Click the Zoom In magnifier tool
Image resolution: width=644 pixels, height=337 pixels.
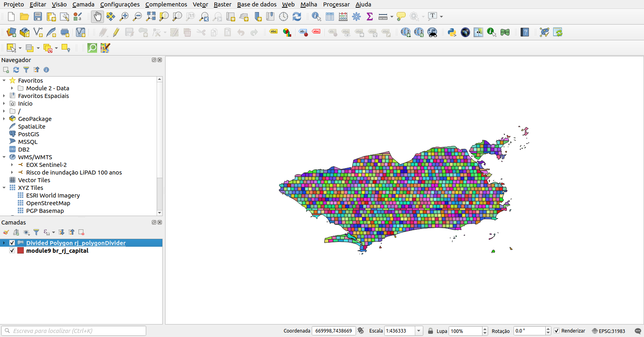click(124, 17)
